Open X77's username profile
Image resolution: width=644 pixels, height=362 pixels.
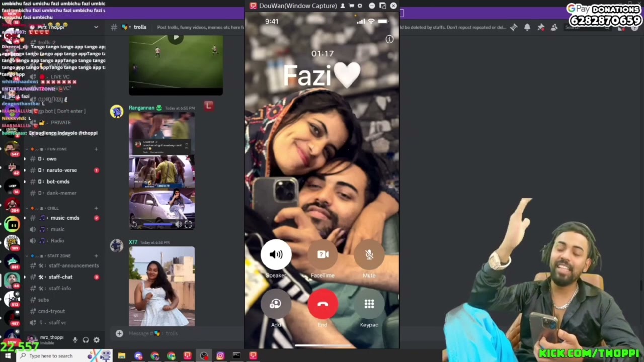(x=133, y=242)
